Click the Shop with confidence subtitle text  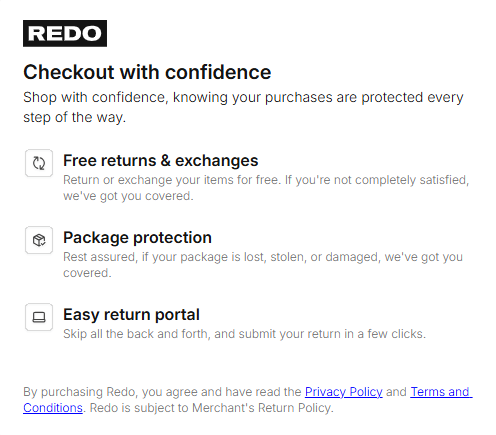tap(243, 107)
